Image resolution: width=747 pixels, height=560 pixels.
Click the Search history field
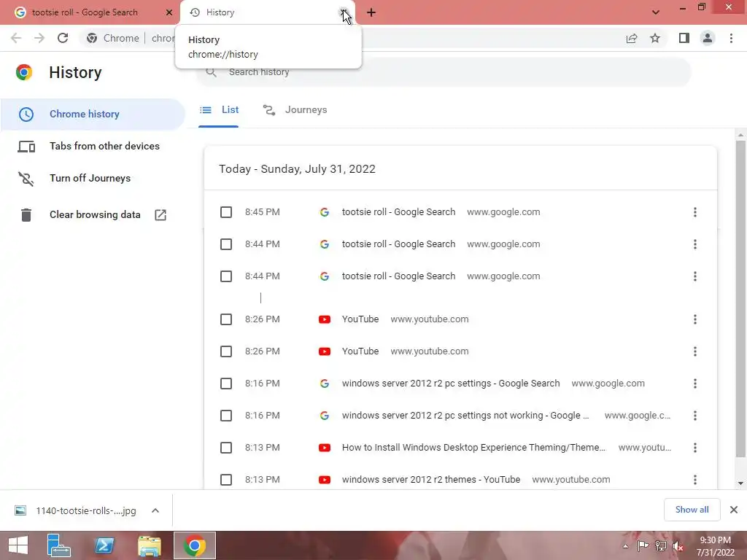443,72
